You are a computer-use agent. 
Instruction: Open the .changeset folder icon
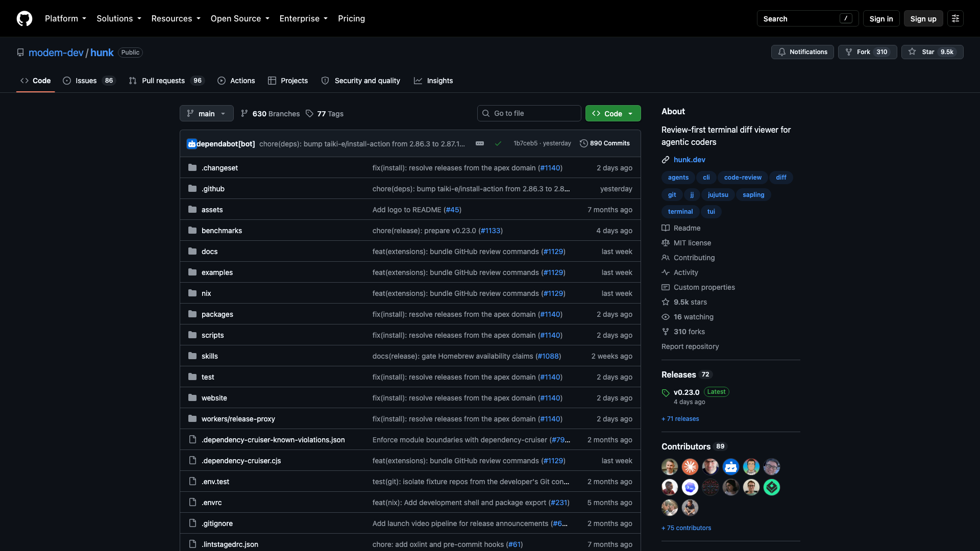point(192,167)
